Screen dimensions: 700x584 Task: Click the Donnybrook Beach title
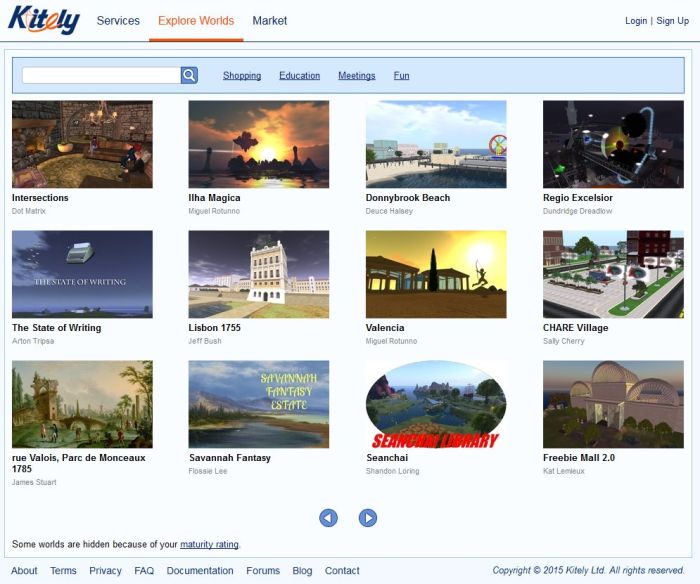click(x=408, y=198)
